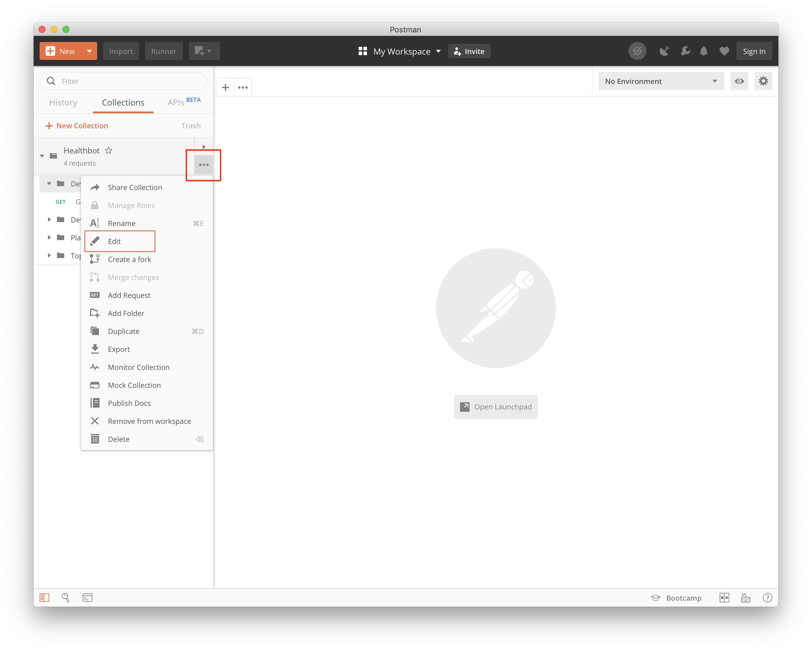
Task: Click Merge changes menu entry
Action: click(x=147, y=278)
